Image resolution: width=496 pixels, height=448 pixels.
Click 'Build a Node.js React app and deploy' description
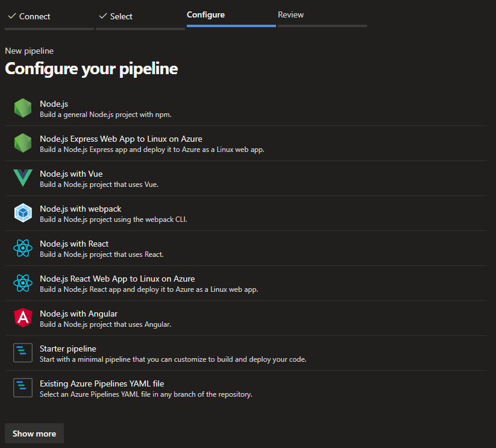click(149, 289)
